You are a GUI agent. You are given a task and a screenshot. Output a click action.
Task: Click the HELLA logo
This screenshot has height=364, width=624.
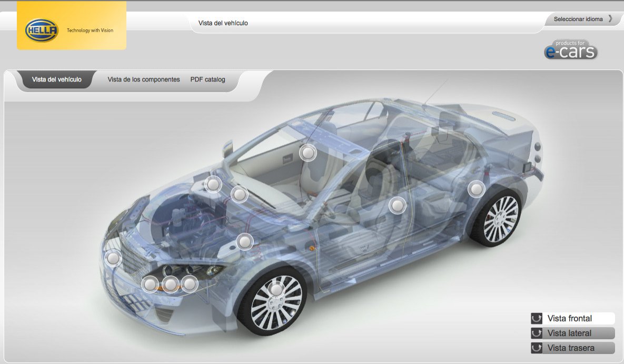point(41,30)
